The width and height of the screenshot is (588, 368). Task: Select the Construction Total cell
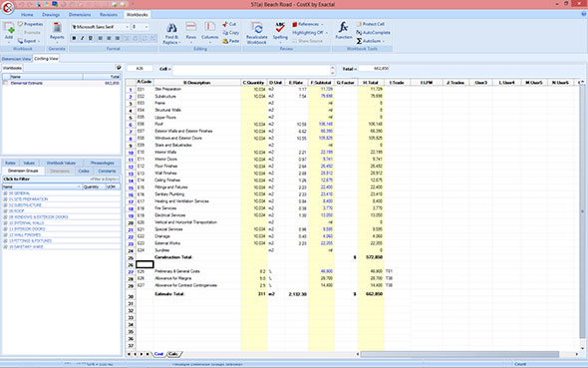pos(197,257)
